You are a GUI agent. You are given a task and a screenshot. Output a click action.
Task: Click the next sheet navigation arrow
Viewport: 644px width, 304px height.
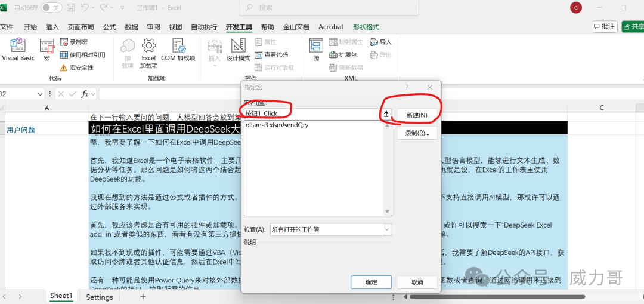(x=20, y=296)
